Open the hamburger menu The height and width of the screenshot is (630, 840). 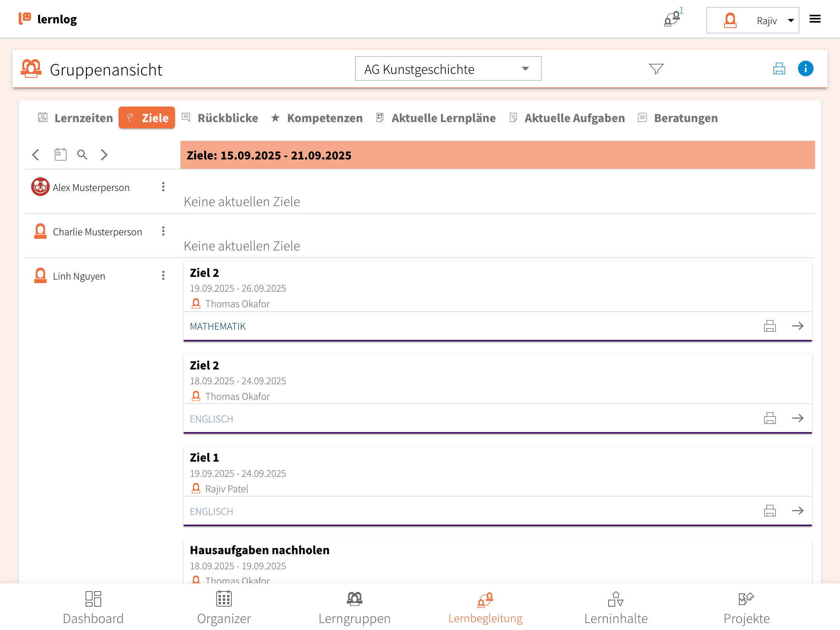click(x=815, y=19)
